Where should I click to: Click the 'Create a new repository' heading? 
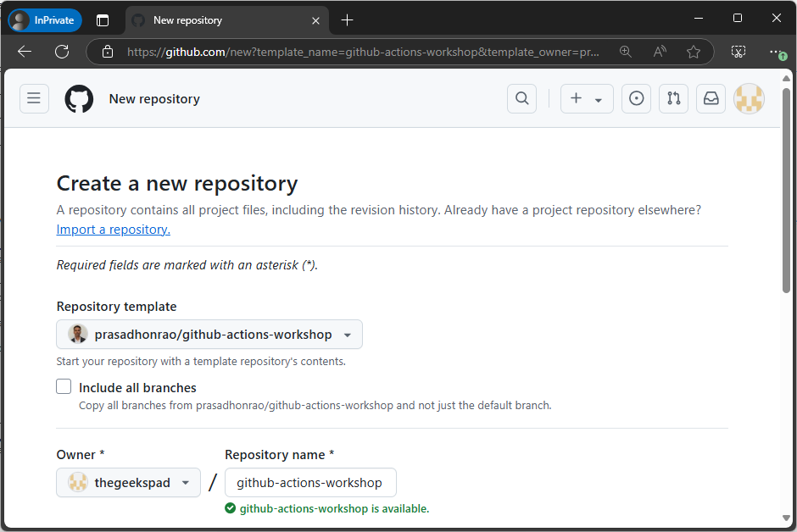click(x=177, y=183)
